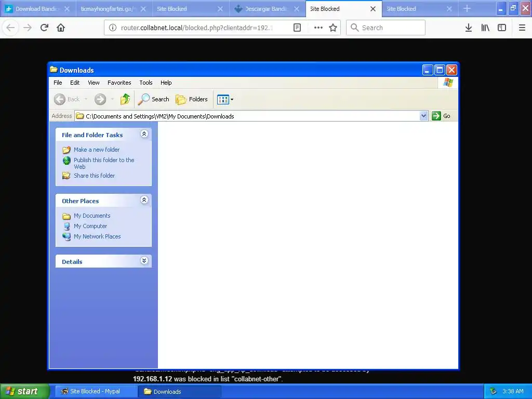Go to browser home page
The width and height of the screenshot is (532, 399).
61,28
